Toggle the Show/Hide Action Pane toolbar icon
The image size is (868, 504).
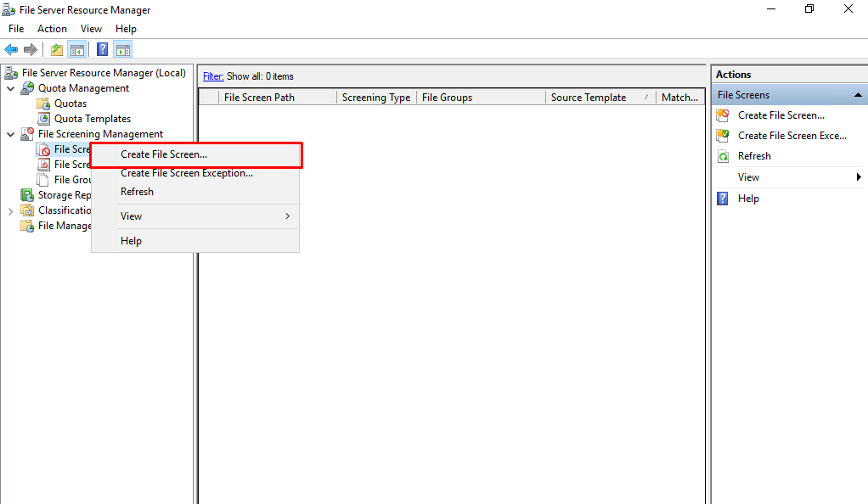pyautogui.click(x=123, y=50)
